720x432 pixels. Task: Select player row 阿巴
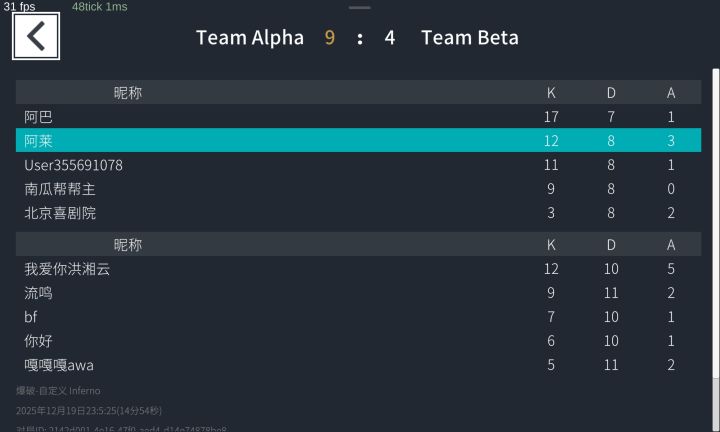[358, 117]
